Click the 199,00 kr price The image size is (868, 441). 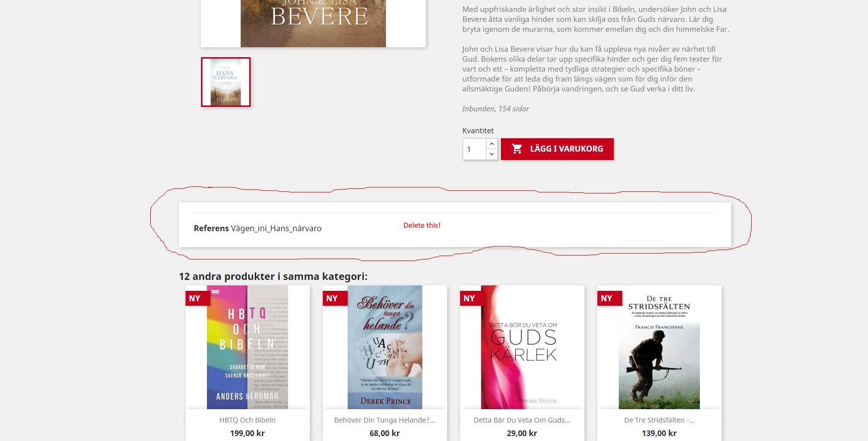tap(247, 433)
